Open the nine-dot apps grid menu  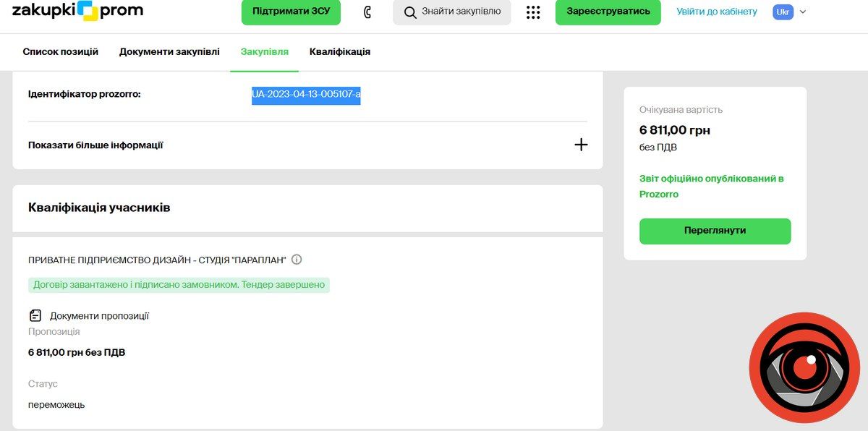pyautogui.click(x=533, y=12)
